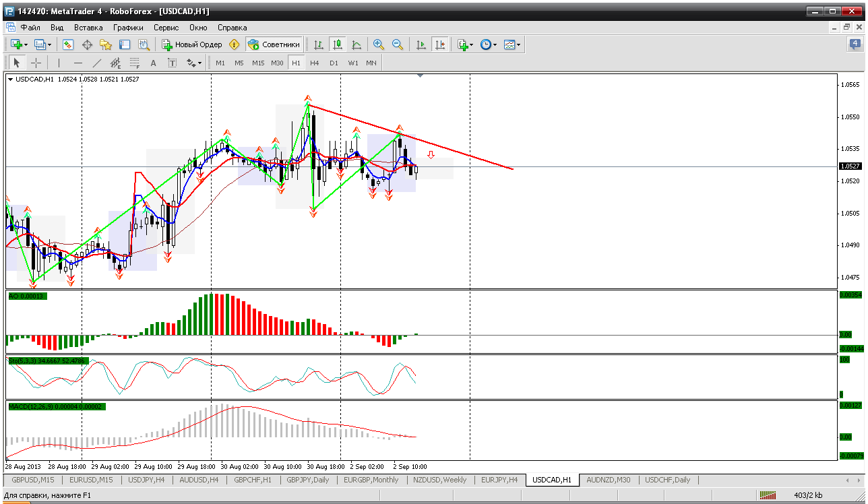The width and height of the screenshot is (868, 504).
Task: Switch chart to Candlesticks mode
Action: tap(338, 44)
